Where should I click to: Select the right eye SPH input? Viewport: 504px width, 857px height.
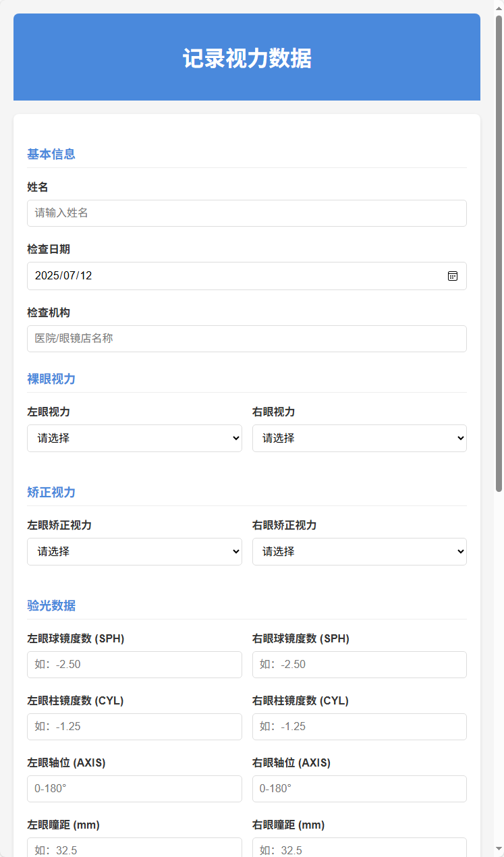tap(358, 664)
